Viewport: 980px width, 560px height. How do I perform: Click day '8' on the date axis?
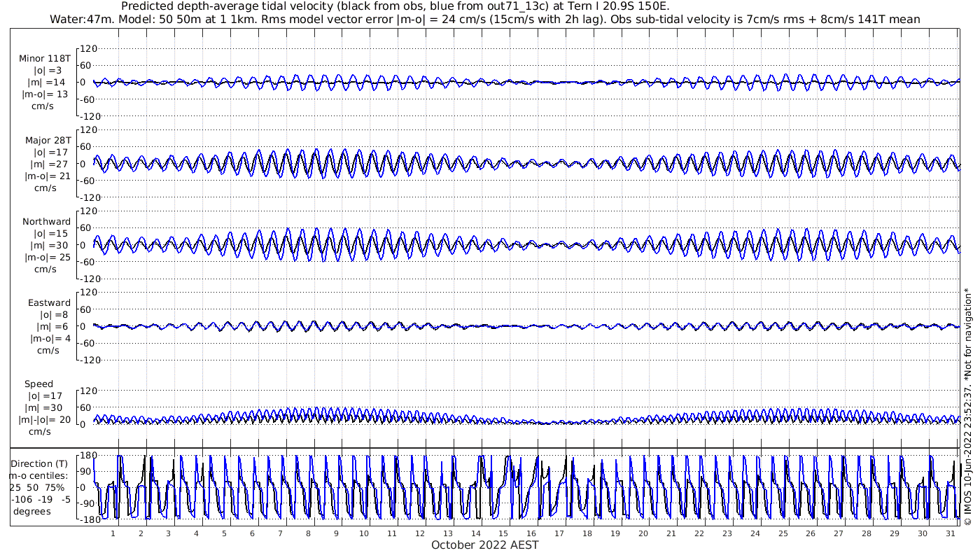pyautogui.click(x=308, y=533)
